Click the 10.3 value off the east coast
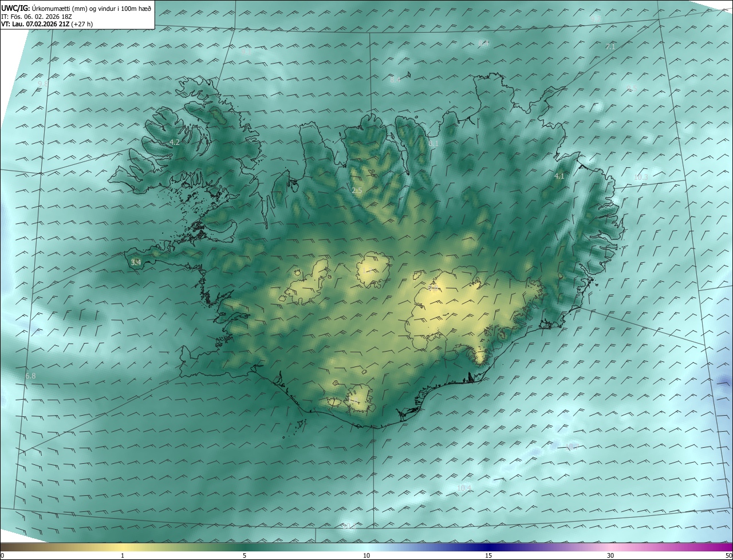 click(x=641, y=178)
